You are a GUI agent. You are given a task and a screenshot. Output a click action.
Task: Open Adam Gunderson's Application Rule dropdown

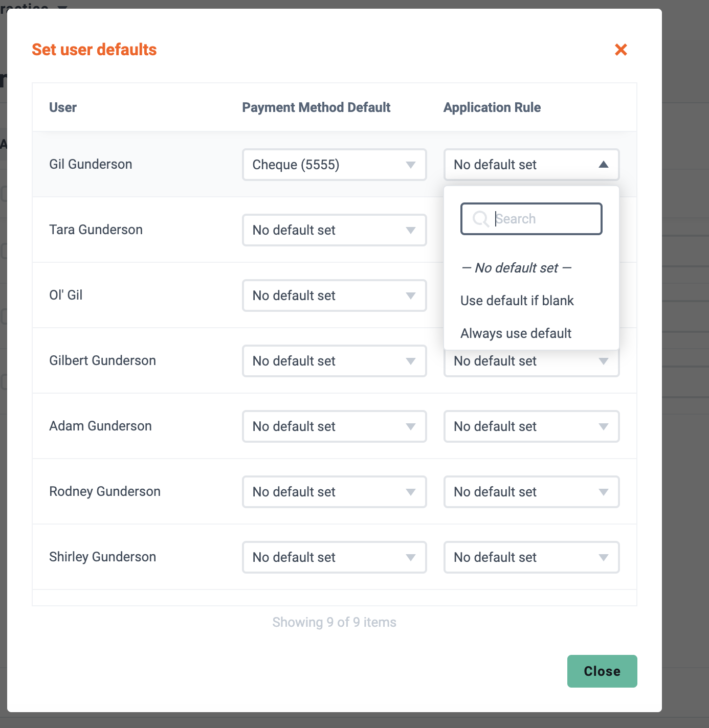click(x=531, y=426)
